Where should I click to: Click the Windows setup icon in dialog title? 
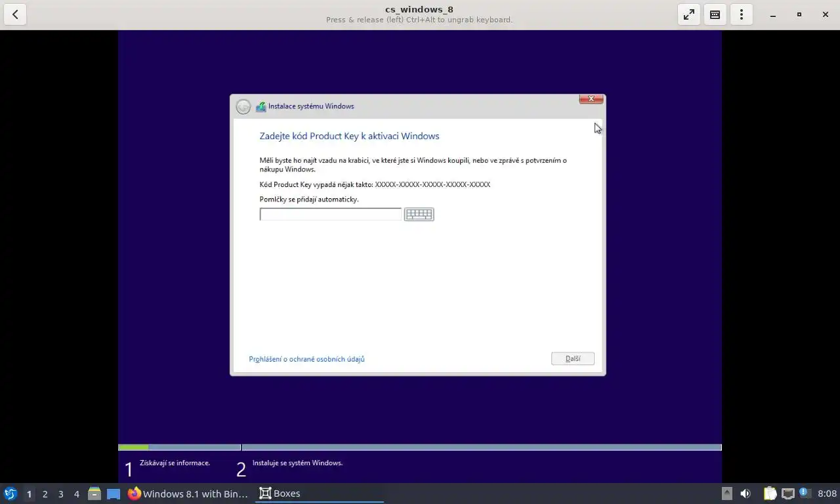click(261, 106)
